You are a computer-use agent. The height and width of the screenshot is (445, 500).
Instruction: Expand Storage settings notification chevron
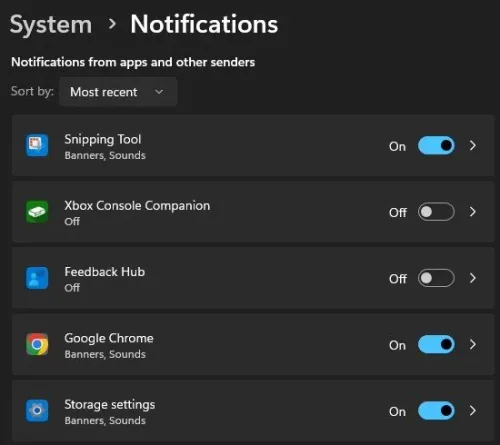(x=473, y=411)
